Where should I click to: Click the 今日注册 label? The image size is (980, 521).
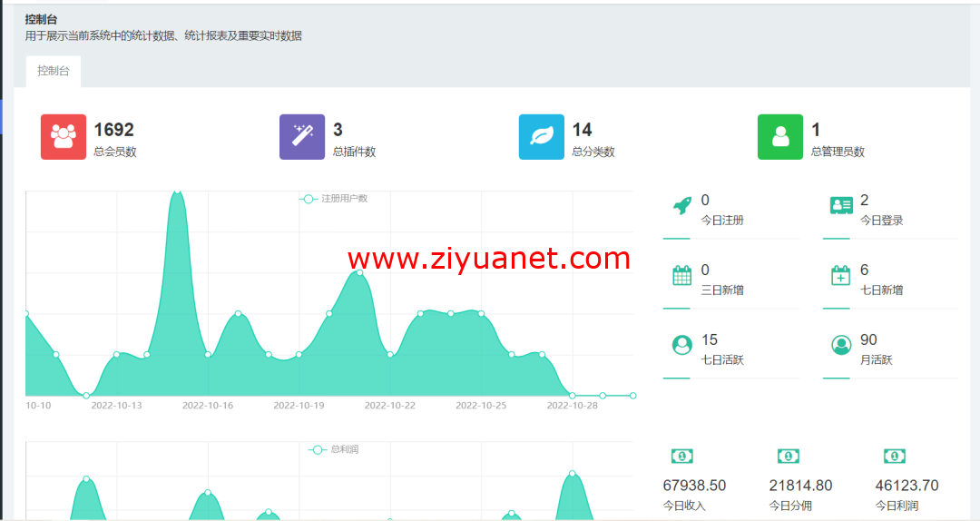(722, 221)
